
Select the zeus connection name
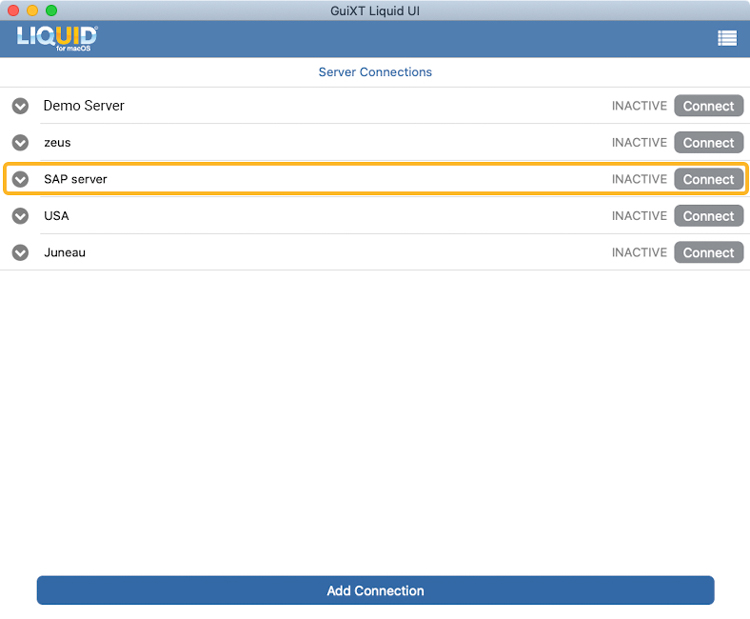[57, 143]
